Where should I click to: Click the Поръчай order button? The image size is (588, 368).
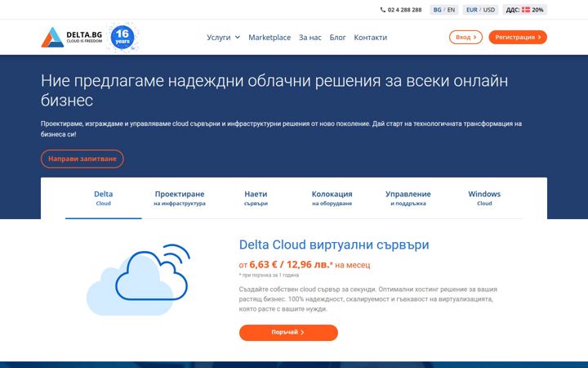pos(288,333)
